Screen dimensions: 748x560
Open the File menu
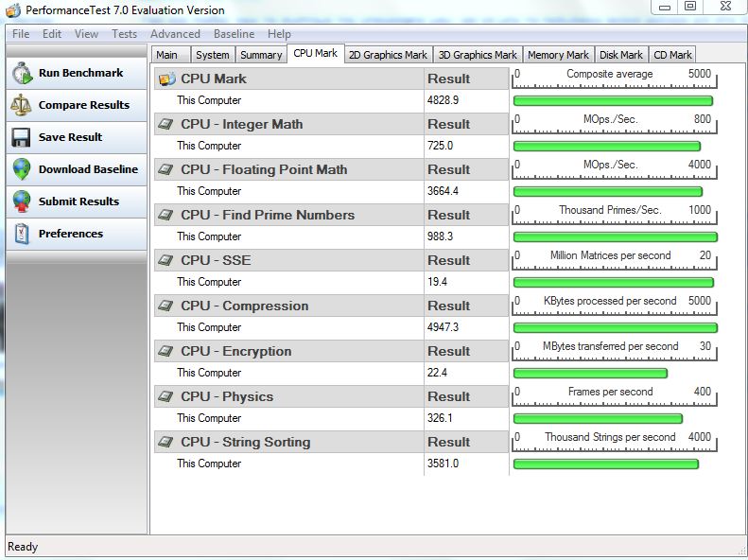click(21, 34)
